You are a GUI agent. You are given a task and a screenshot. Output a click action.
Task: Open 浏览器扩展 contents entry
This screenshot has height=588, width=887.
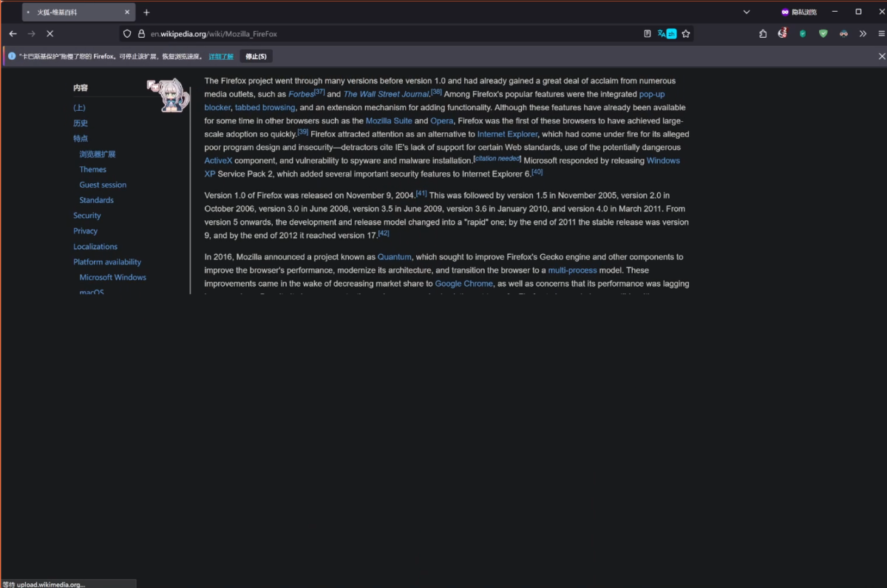pos(98,154)
